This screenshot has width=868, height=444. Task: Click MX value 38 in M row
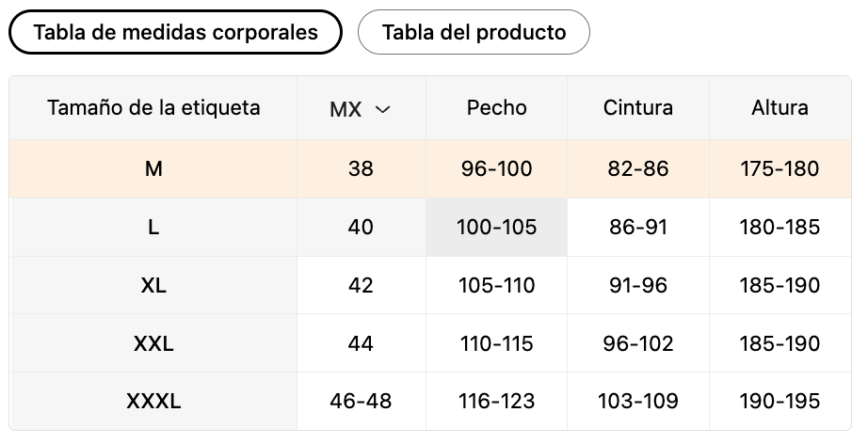coord(361,168)
